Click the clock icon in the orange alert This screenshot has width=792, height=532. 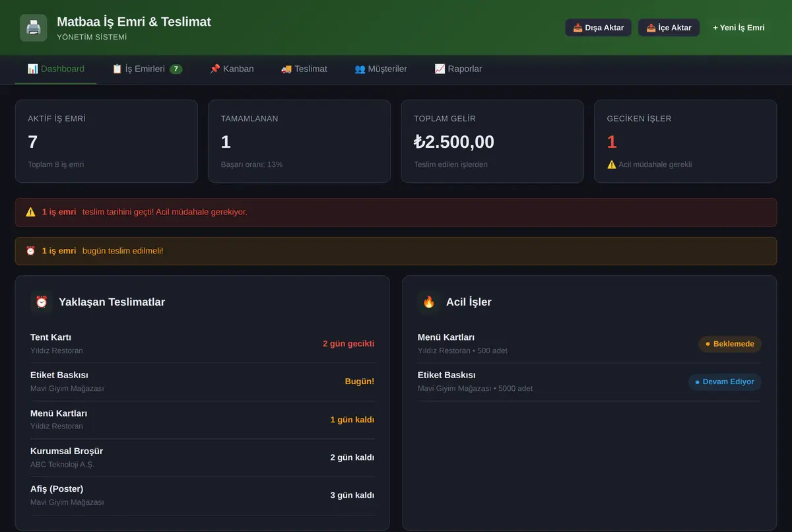tap(30, 251)
